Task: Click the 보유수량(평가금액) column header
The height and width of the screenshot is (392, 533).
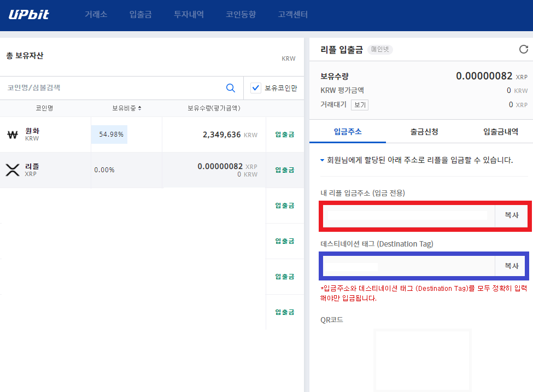Action: 214,108
